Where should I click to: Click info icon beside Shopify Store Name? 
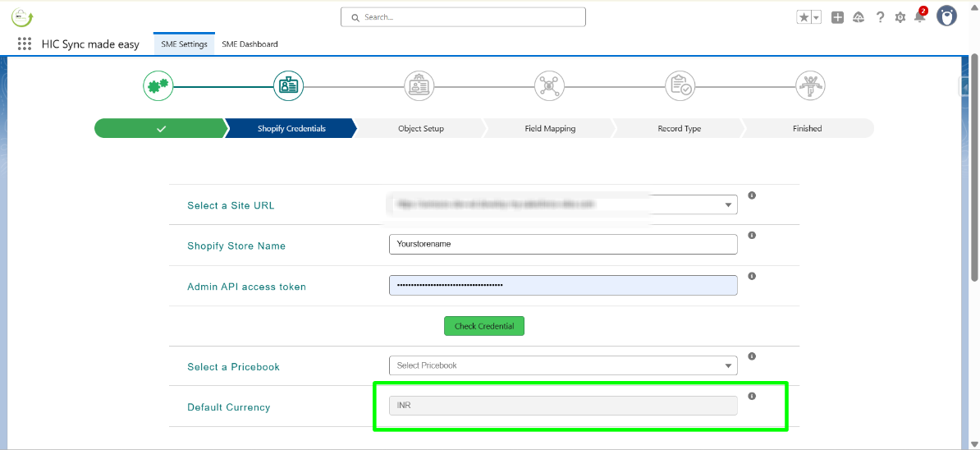tap(752, 236)
